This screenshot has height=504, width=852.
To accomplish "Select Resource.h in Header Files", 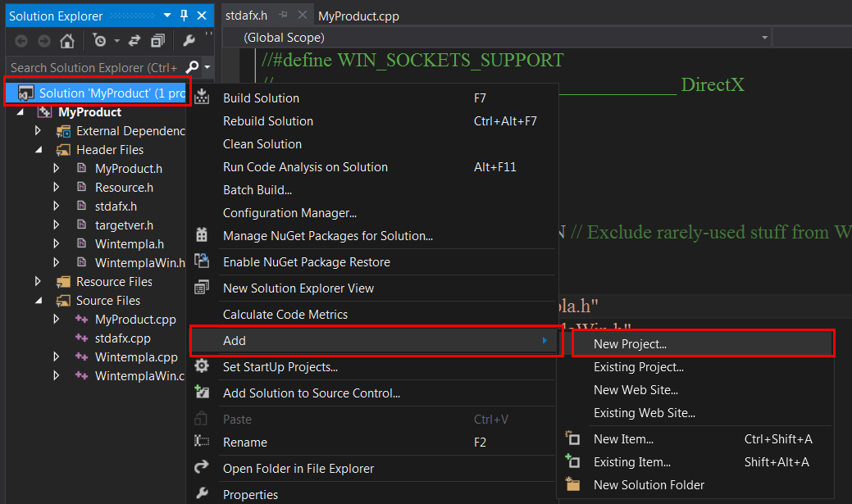I will coord(124,188).
